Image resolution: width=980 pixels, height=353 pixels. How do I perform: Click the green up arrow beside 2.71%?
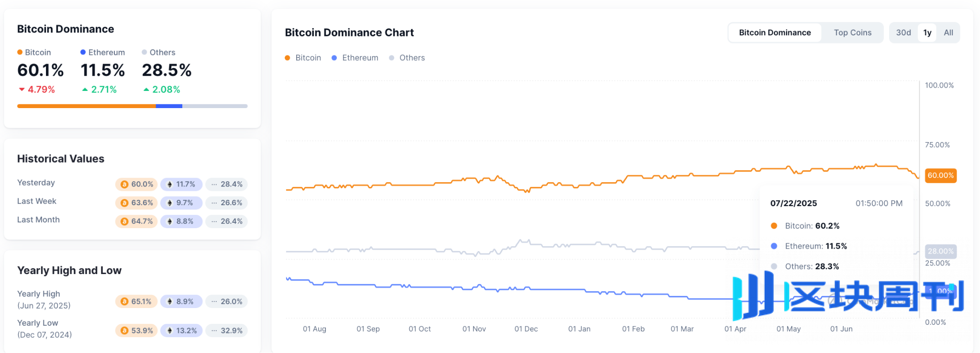click(x=85, y=89)
